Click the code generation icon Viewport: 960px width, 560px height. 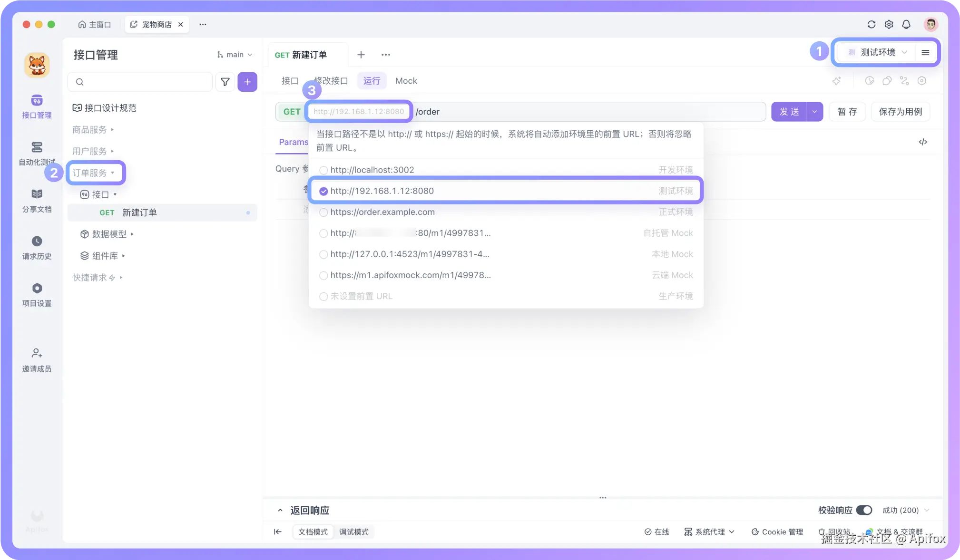(x=922, y=142)
